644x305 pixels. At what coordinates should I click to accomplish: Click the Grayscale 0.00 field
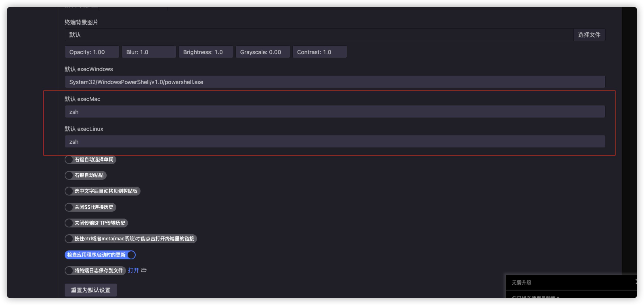(262, 52)
